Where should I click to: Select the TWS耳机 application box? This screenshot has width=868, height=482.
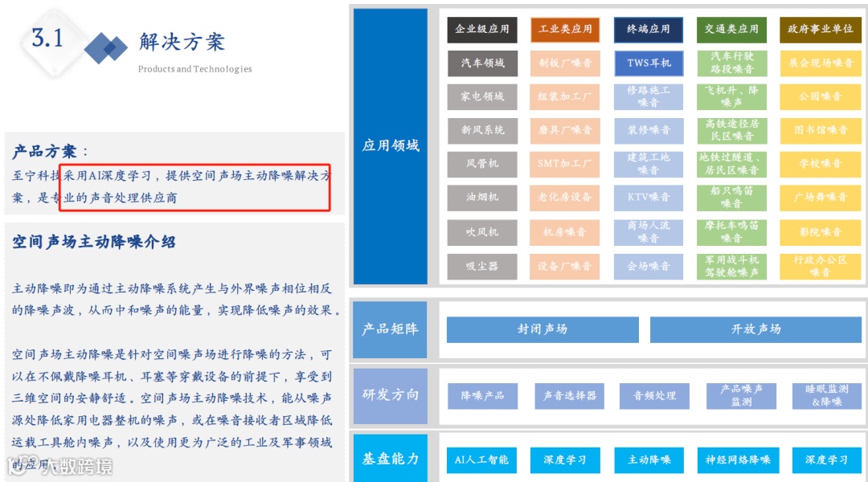(x=648, y=63)
